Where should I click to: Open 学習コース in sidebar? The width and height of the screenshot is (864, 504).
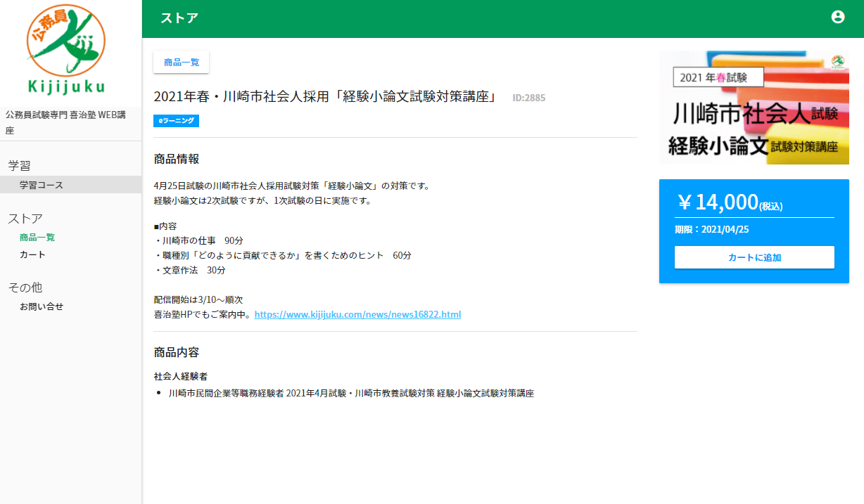coord(70,185)
